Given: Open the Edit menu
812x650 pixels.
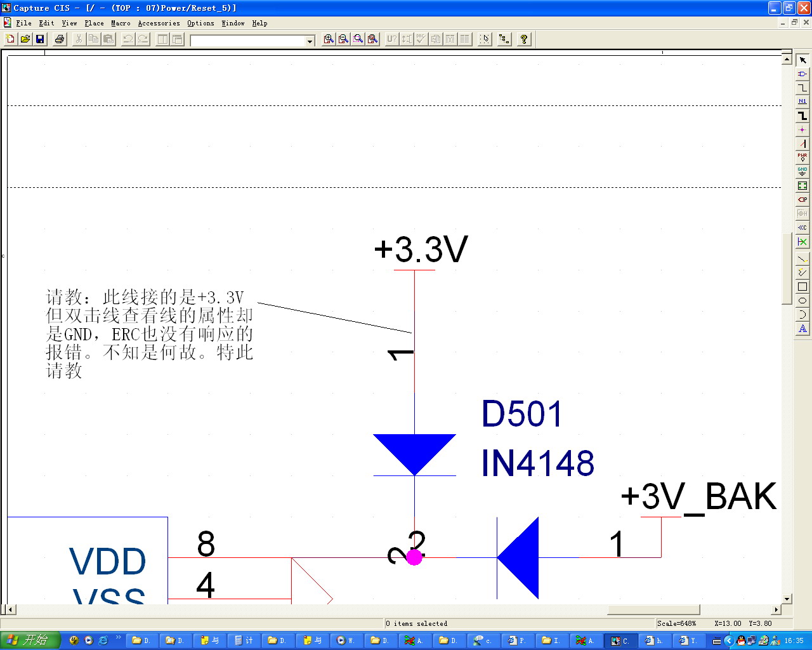Looking at the screenshot, I should [x=46, y=23].
